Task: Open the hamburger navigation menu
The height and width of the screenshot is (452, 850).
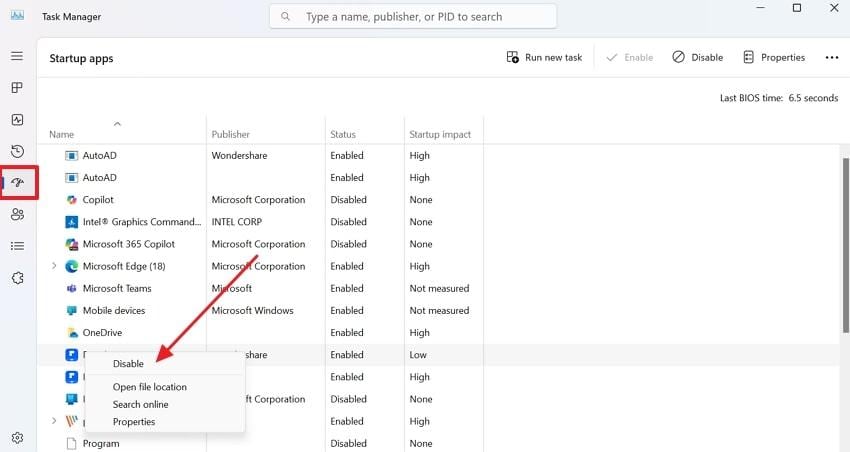Action: pos(17,56)
